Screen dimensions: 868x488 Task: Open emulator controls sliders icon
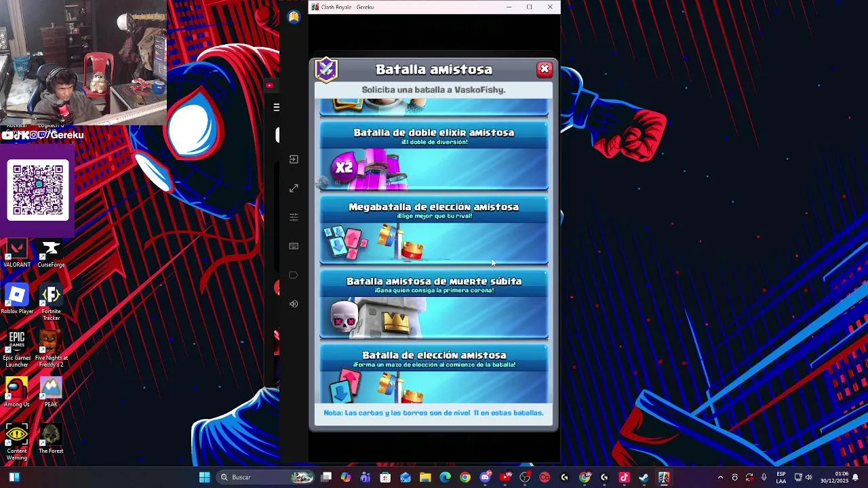click(294, 217)
